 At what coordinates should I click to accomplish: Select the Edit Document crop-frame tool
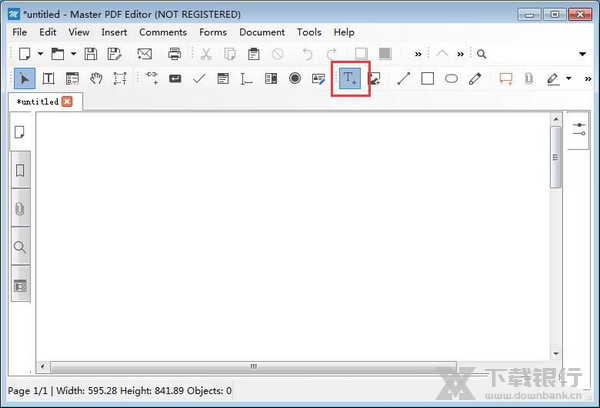coord(120,78)
